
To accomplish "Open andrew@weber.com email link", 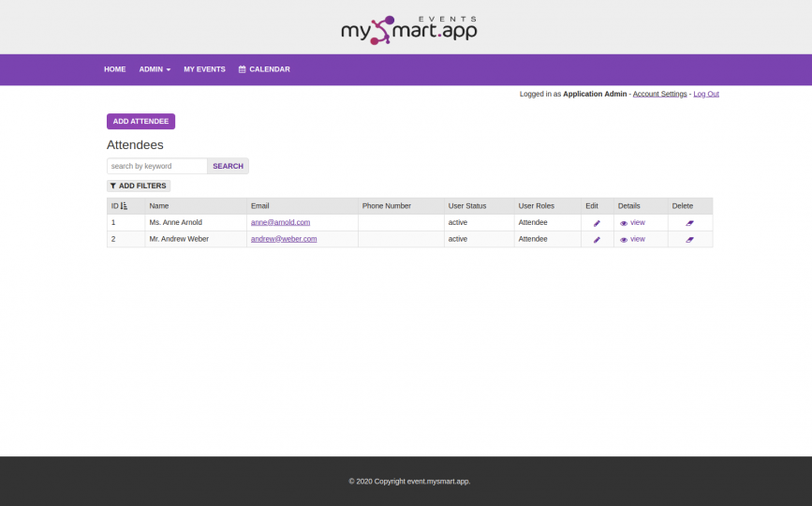I will coord(284,239).
